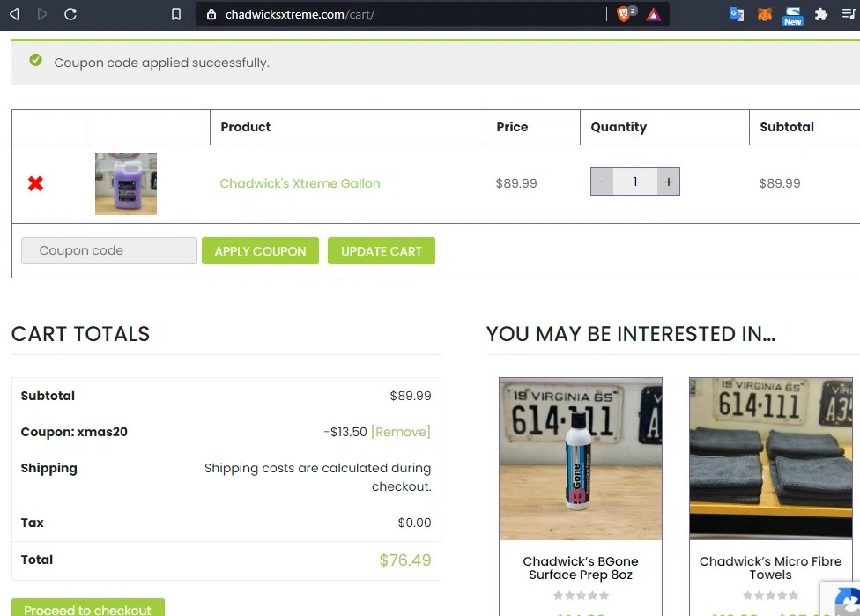Click the Coupon: xmas20 label
This screenshot has width=860, height=616.
coord(74,432)
